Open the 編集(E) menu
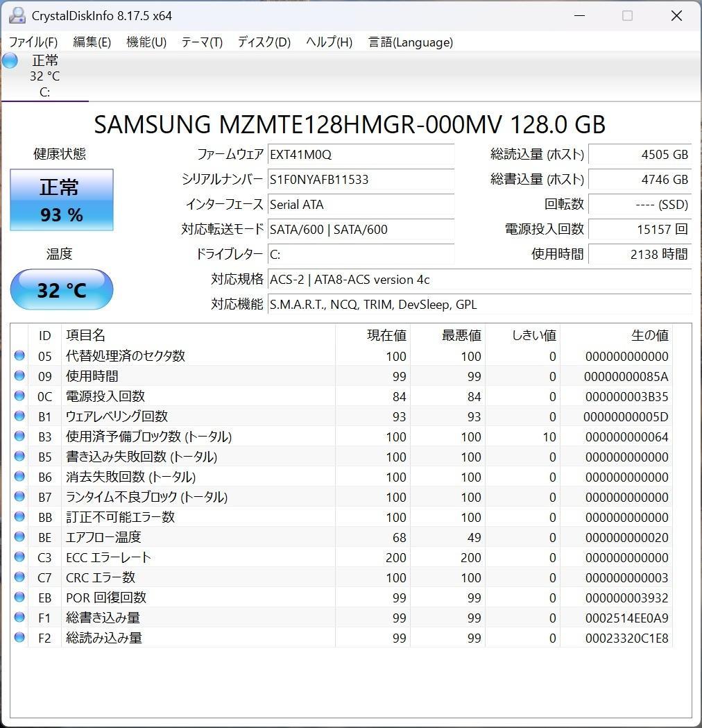The image size is (702, 728). pos(91,42)
